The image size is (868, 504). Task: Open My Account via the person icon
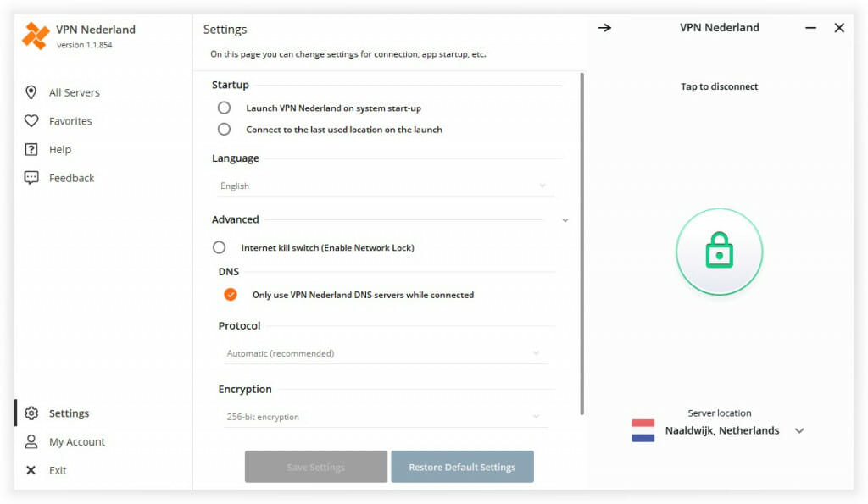point(31,441)
